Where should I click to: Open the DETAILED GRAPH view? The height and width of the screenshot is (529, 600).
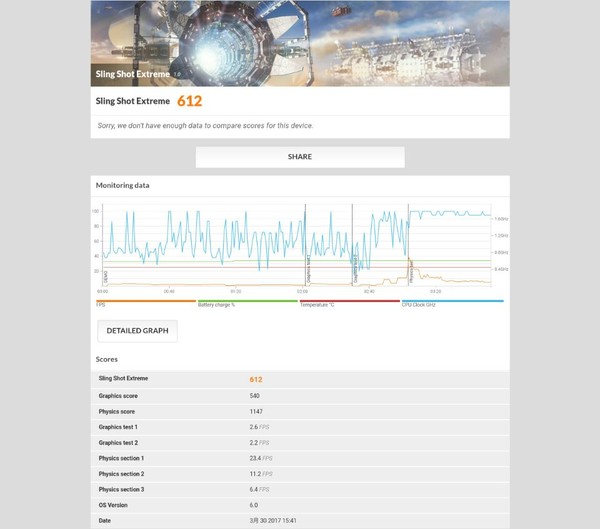point(137,331)
